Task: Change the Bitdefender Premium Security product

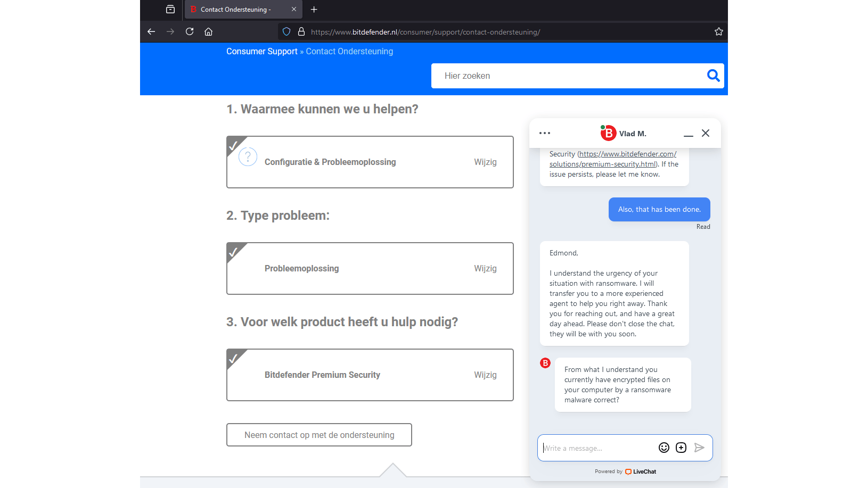Action: pos(486,375)
